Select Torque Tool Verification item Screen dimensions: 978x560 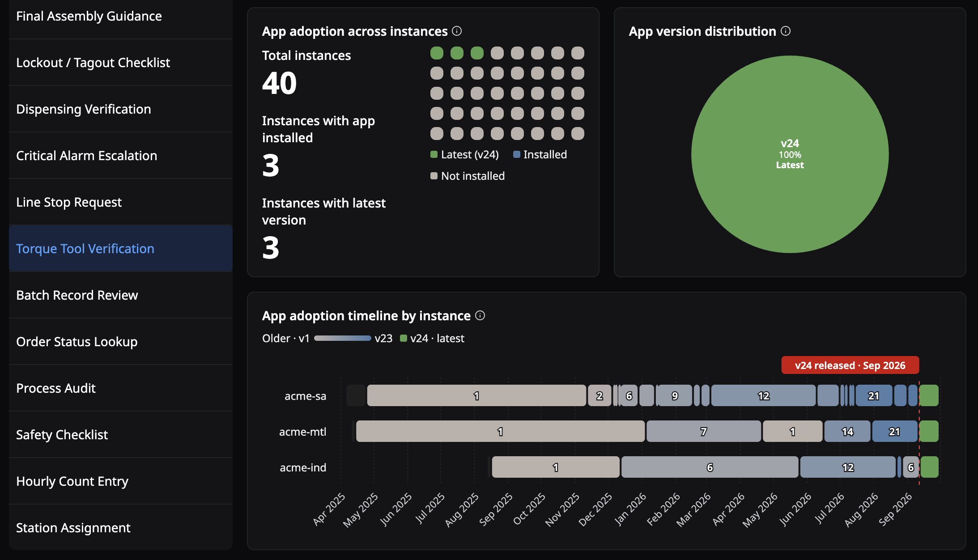(x=121, y=249)
